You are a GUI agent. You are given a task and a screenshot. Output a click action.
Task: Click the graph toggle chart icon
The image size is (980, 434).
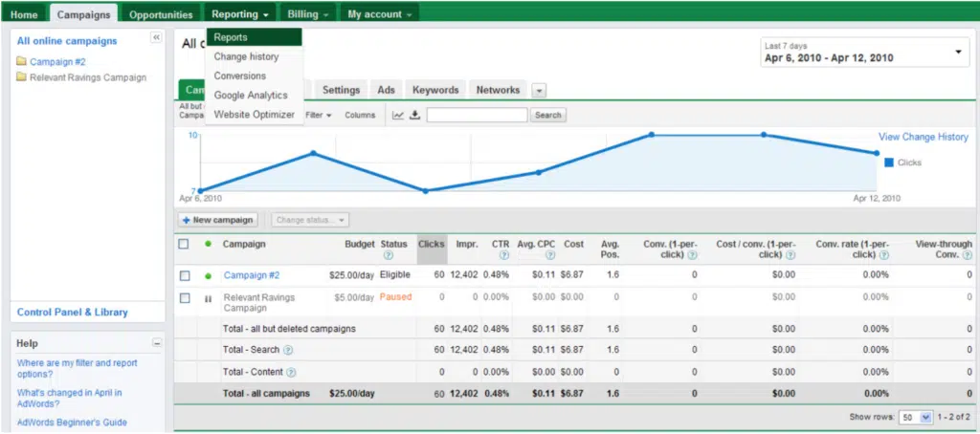[x=397, y=115]
